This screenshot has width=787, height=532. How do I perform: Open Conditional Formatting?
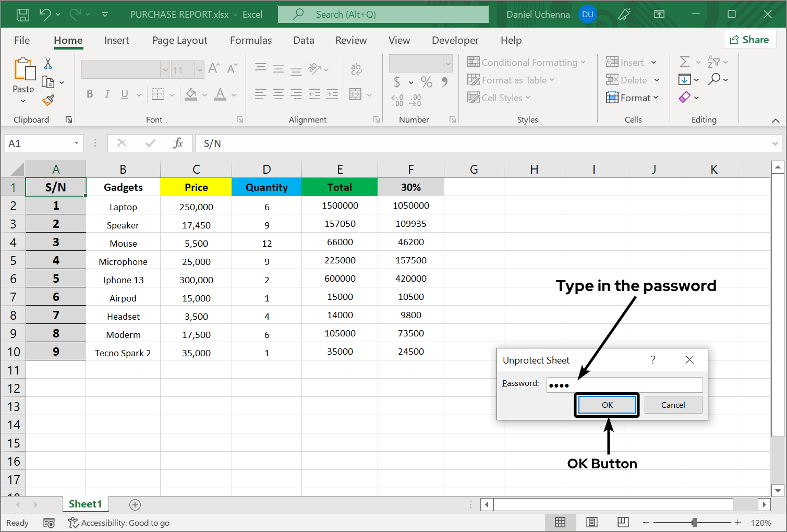tap(528, 62)
